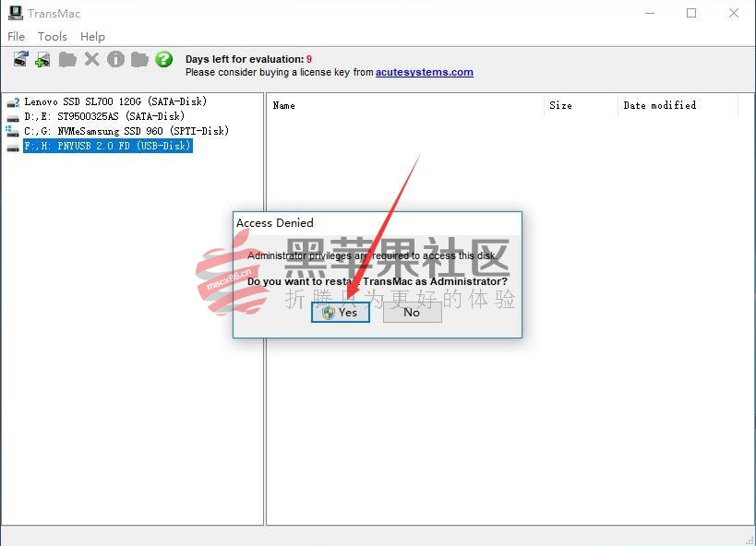Select Lenovo SSD SL700 120G disk

click(x=115, y=101)
